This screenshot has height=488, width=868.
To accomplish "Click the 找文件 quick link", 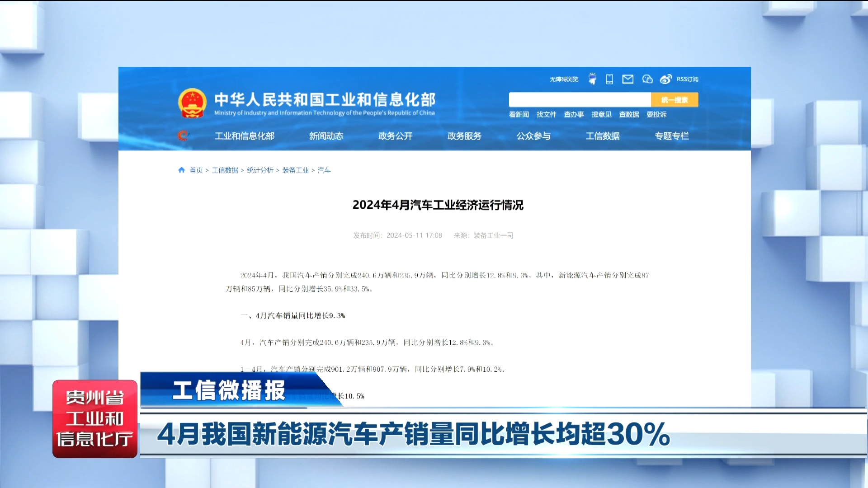I will click(x=546, y=114).
